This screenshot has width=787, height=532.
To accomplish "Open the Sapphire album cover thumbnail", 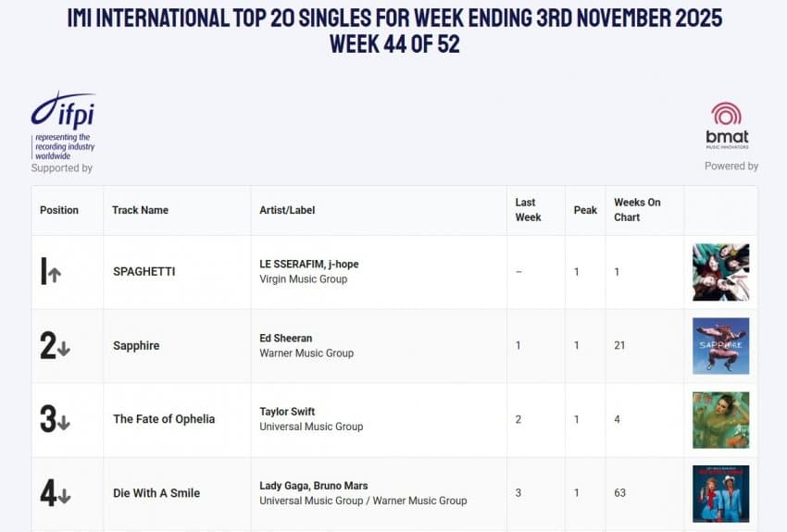I will (x=720, y=346).
